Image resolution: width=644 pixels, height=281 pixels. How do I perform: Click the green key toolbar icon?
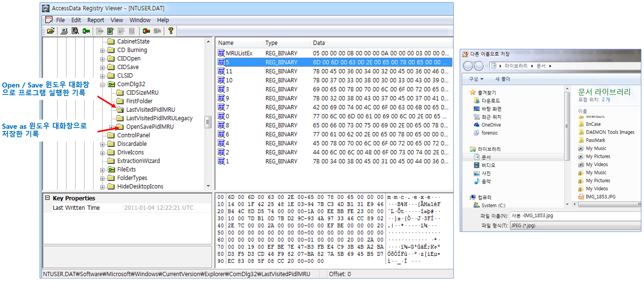pos(86,31)
